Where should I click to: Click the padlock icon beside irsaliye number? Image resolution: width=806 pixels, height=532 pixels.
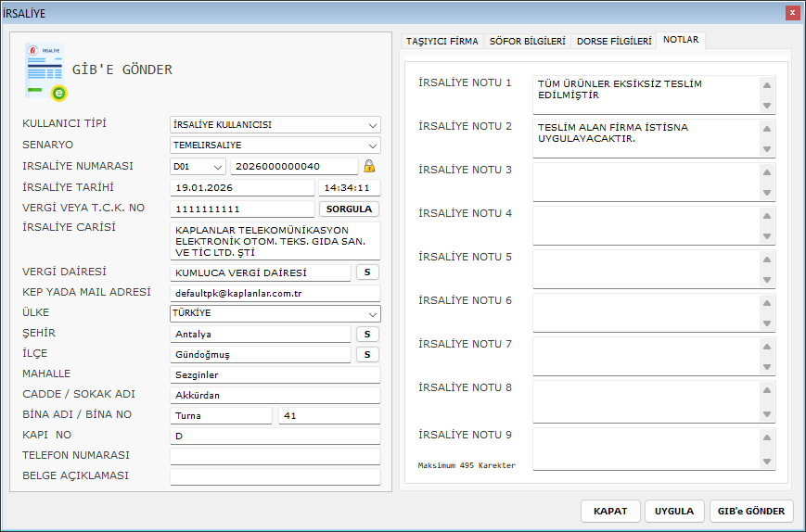click(369, 166)
